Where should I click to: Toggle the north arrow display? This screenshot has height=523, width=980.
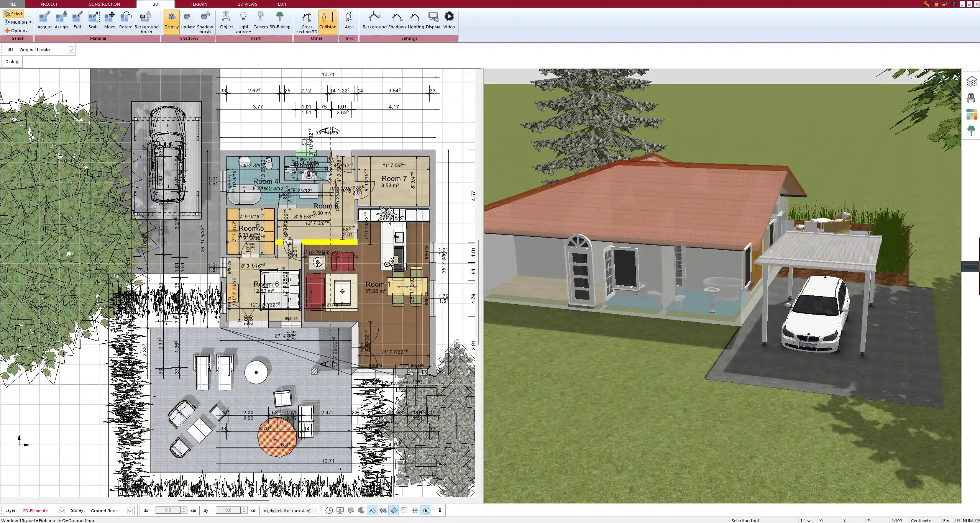click(426, 510)
